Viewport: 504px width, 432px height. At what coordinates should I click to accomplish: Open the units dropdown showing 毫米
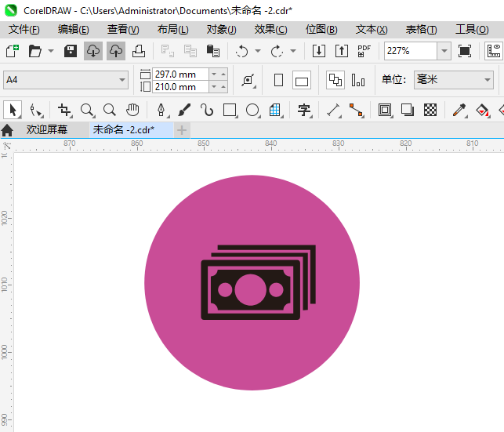pyautogui.click(x=454, y=80)
